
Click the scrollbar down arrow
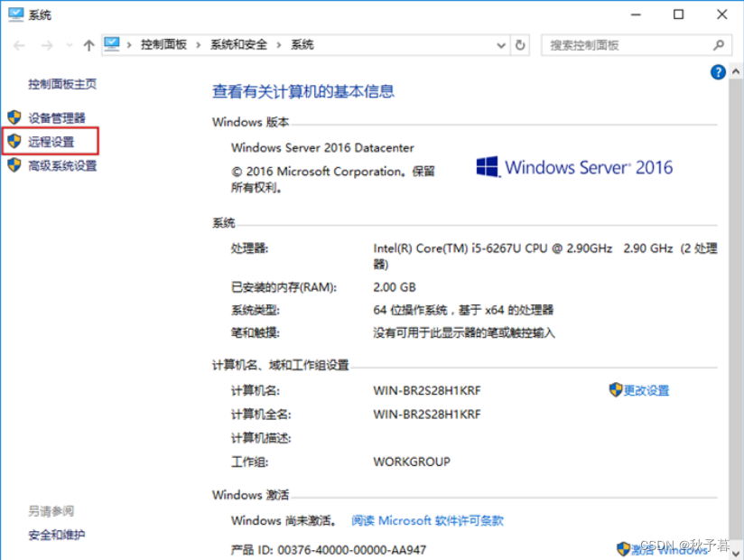coord(736,554)
